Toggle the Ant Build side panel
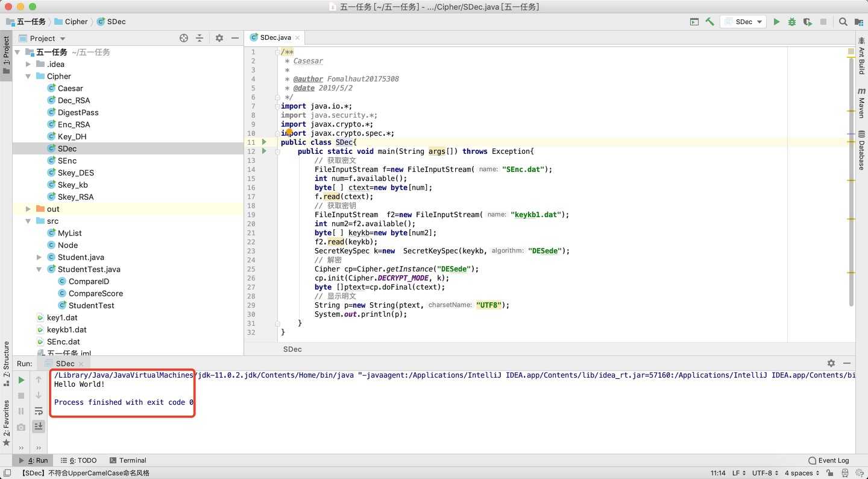Image resolution: width=868 pixels, height=479 pixels. click(x=862, y=55)
